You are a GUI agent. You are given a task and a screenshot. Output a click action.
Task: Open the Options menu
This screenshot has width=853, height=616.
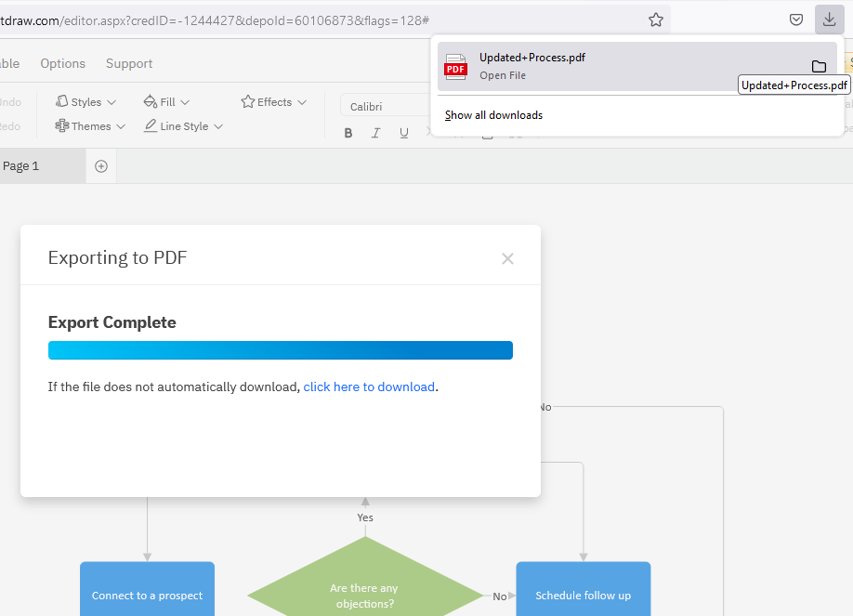[x=63, y=63]
